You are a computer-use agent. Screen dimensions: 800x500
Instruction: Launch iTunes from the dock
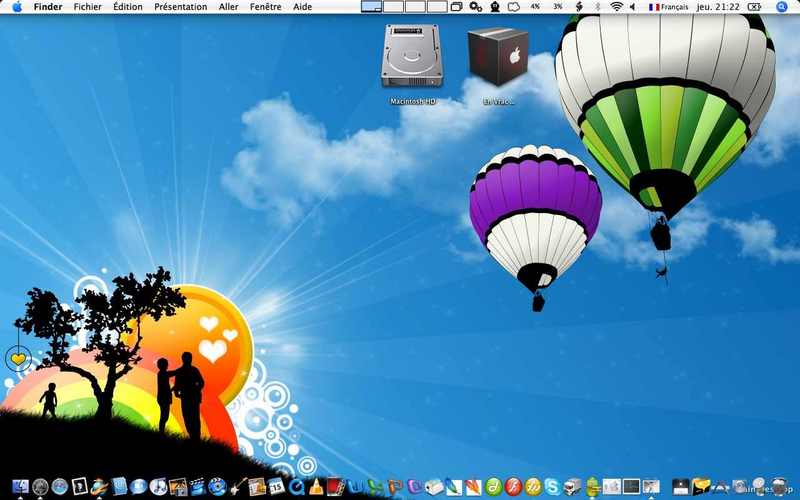[x=158, y=487]
